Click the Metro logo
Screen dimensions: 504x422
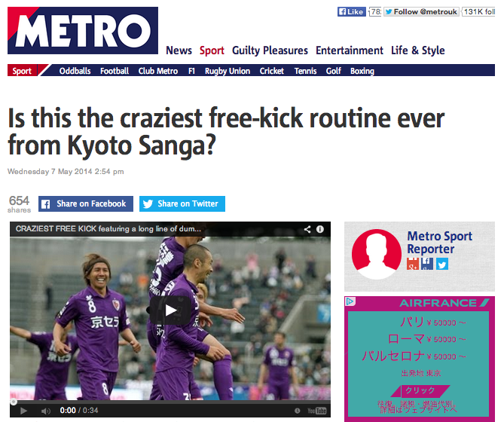83,31
